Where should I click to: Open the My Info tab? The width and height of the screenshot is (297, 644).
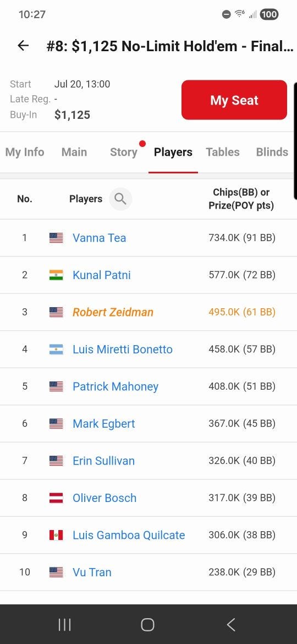click(x=25, y=152)
